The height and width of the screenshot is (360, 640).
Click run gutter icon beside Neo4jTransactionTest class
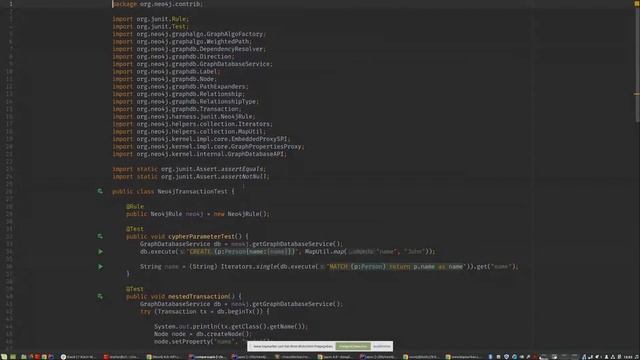pyautogui.click(x=100, y=191)
